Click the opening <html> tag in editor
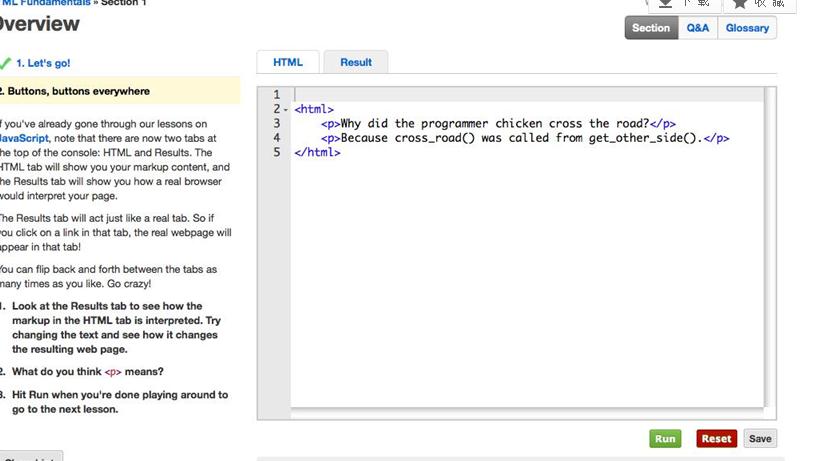Screen dimensions: 813x461 [x=314, y=109]
